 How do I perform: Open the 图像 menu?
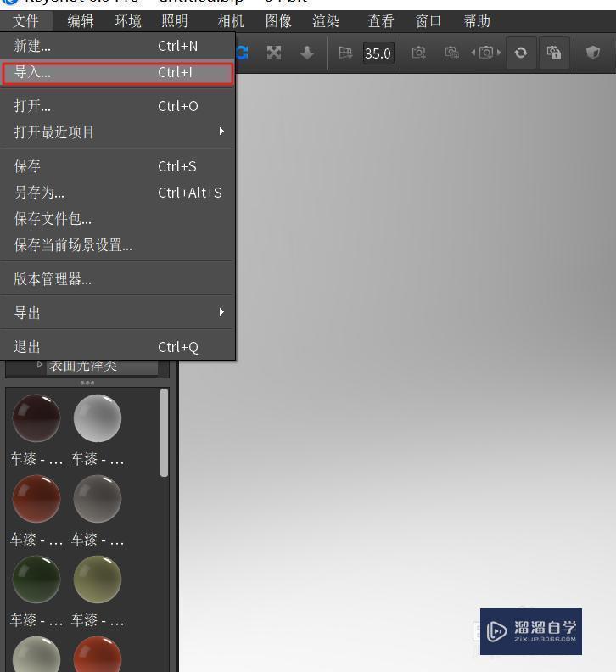(278, 21)
